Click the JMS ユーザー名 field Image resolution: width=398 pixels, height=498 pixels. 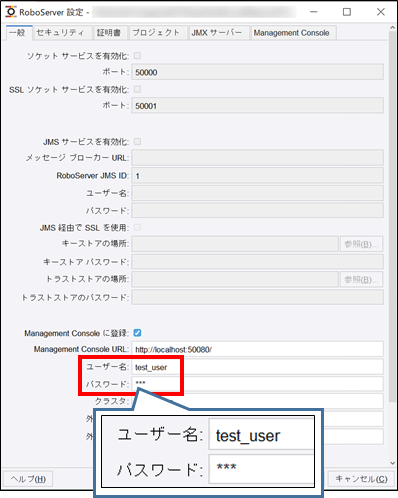pyautogui.click(x=257, y=193)
